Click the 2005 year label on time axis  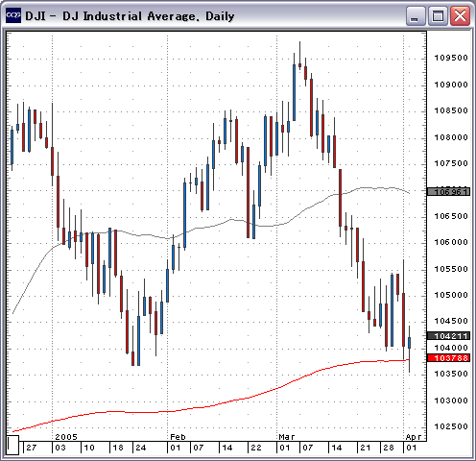pos(66,437)
